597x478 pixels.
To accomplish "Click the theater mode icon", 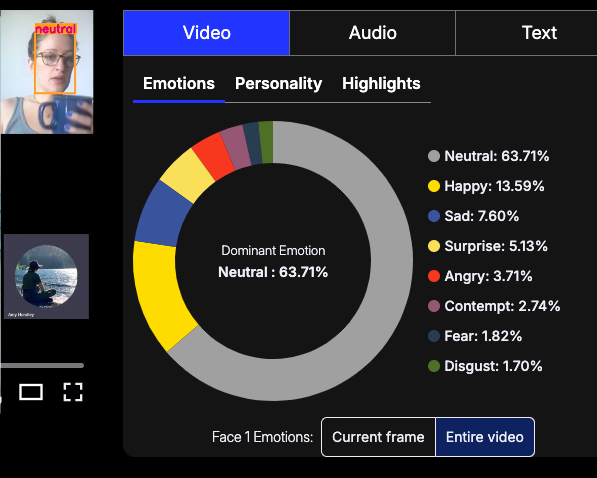I will (x=31, y=392).
